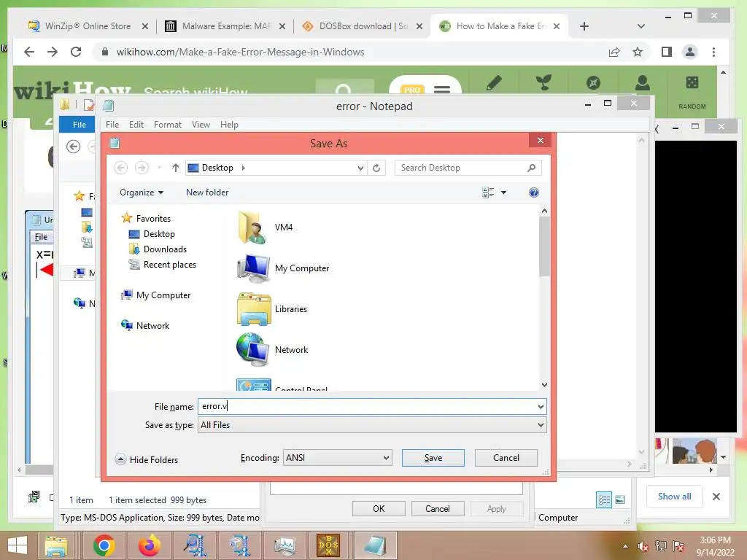This screenshot has width=747, height=560.
Task: Switch to DOSBox download tab
Action: coord(362,26)
